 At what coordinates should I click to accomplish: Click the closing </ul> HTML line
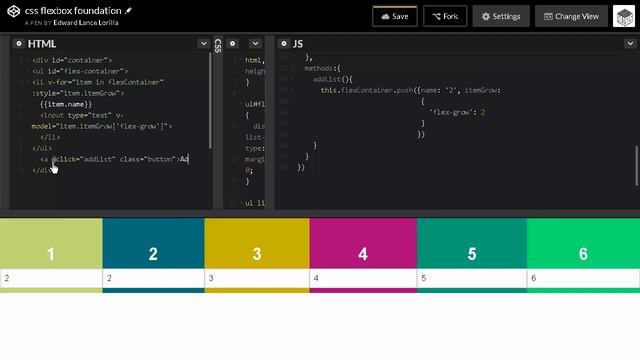click(x=42, y=148)
